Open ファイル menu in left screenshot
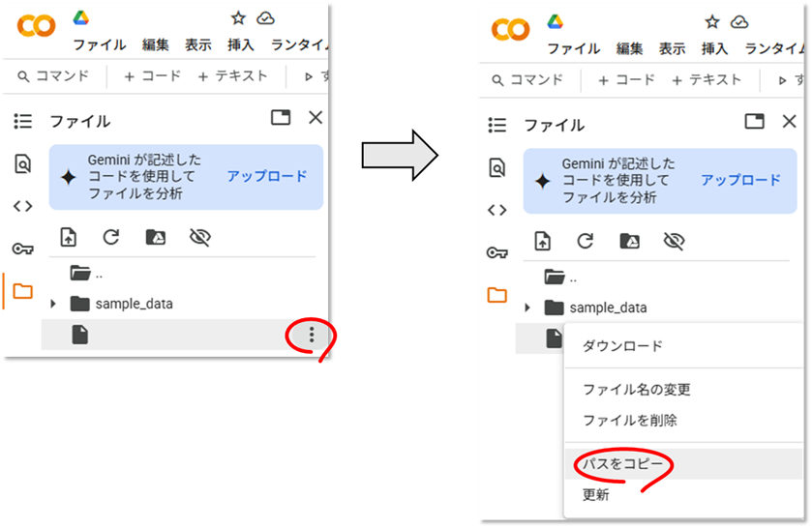 pyautogui.click(x=100, y=44)
